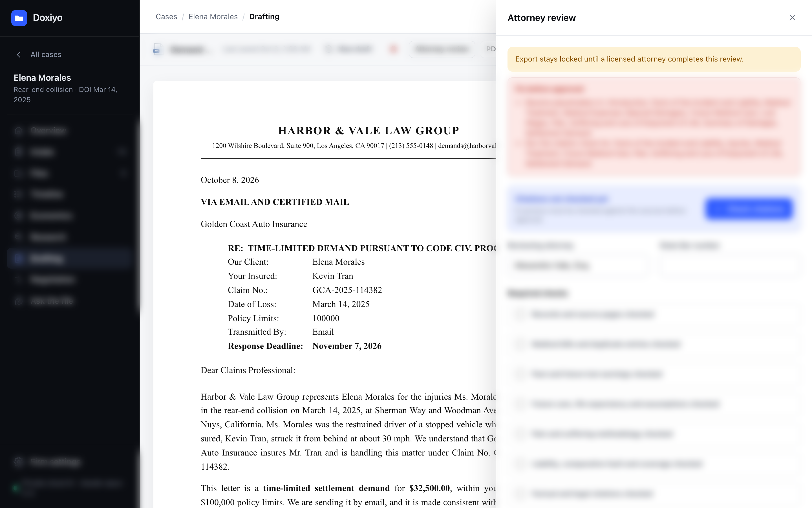Click the Policy Limits: label
The height and width of the screenshot is (508, 812).
point(253,319)
